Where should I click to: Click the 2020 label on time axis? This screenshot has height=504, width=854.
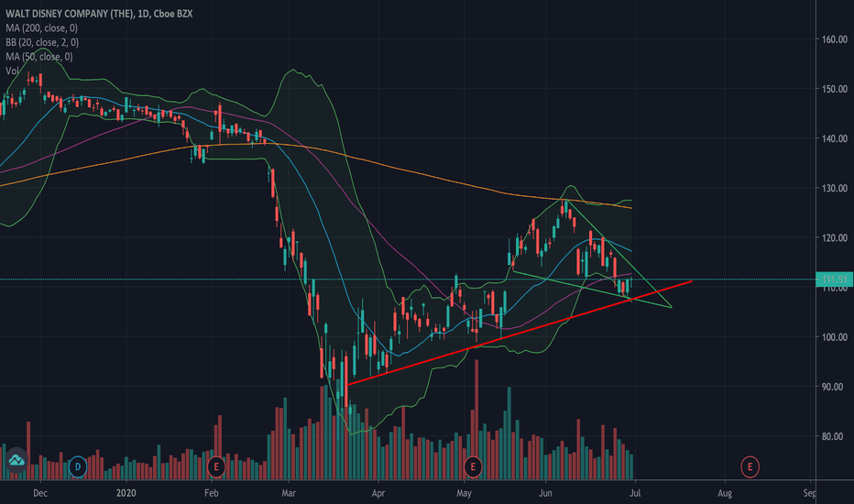[x=126, y=493]
